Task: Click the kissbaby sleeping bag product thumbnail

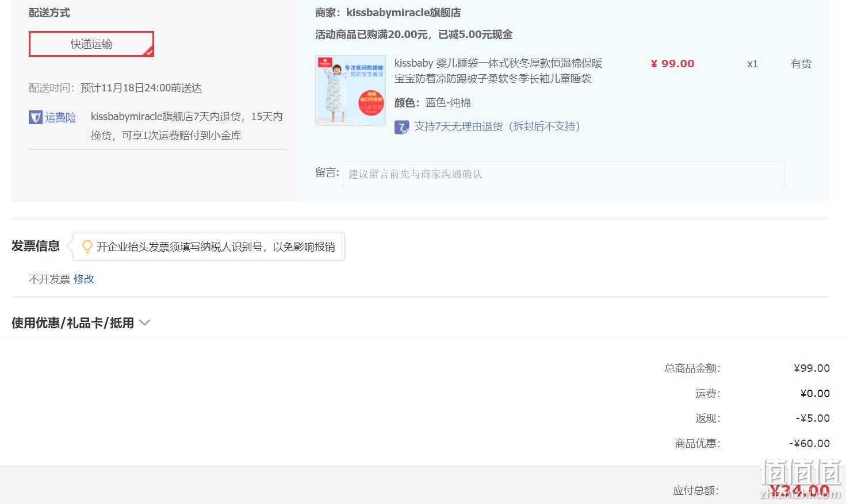Action: tap(350, 90)
